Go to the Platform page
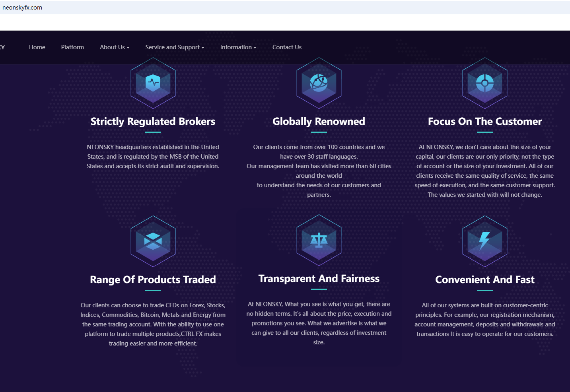The image size is (570, 392). (72, 47)
